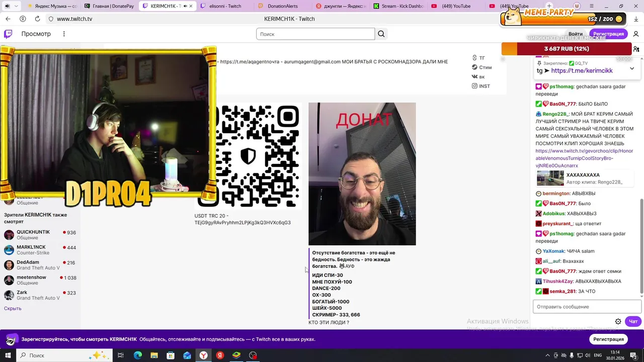
Task: Click the Twitch search magnifier button
Action: (381, 34)
